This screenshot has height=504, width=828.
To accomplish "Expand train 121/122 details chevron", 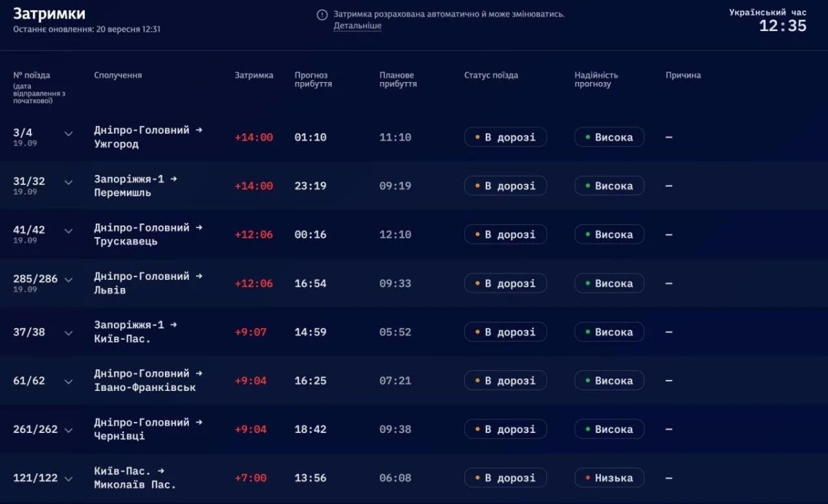I will tap(68, 478).
